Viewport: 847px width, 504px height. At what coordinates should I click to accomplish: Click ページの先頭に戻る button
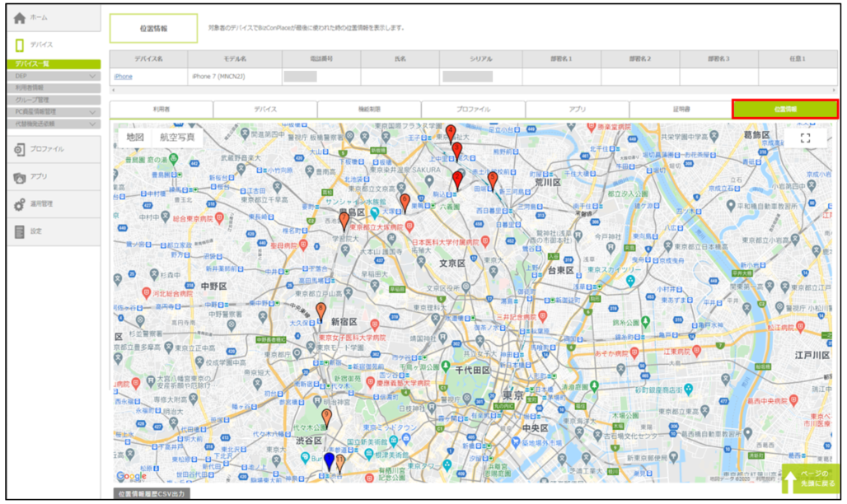pyautogui.click(x=810, y=481)
